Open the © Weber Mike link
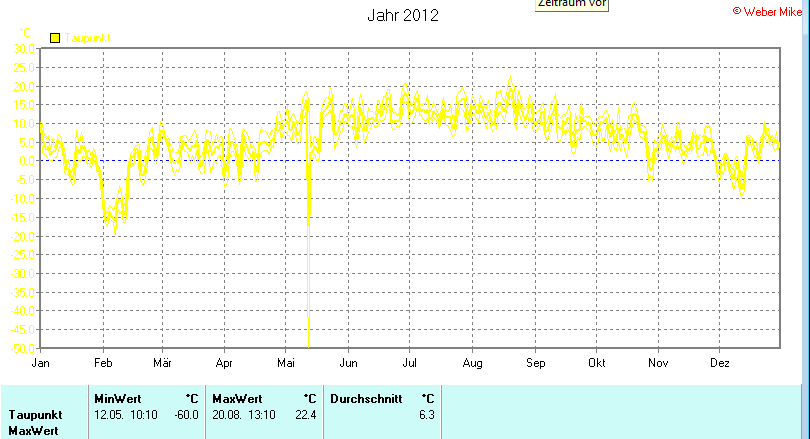This screenshot has width=810, height=439. (768, 10)
